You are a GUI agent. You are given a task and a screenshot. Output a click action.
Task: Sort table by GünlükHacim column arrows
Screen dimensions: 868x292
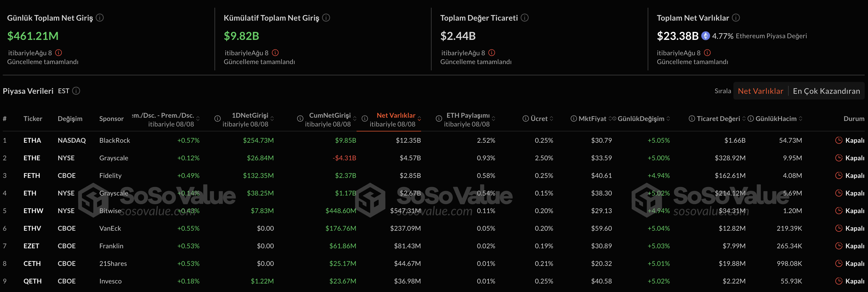(x=801, y=119)
